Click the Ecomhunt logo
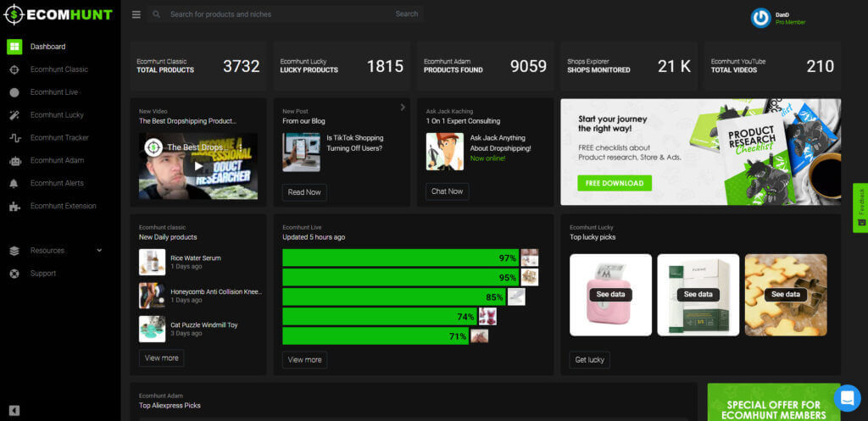 tap(58, 14)
